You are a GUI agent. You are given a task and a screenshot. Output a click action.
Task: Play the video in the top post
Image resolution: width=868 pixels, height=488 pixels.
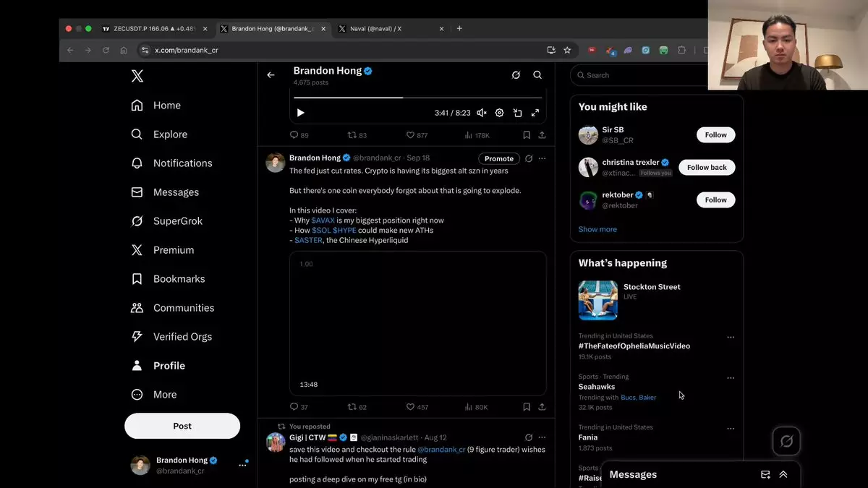point(301,113)
